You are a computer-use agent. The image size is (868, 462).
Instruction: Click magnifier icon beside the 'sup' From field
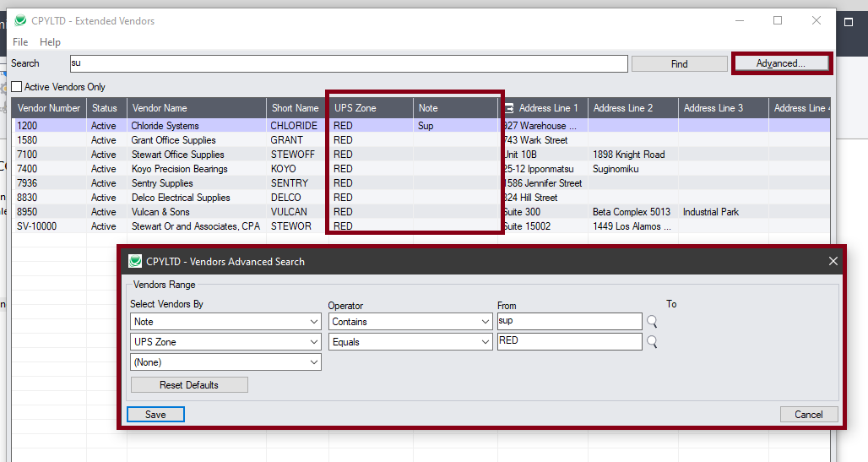pos(651,322)
